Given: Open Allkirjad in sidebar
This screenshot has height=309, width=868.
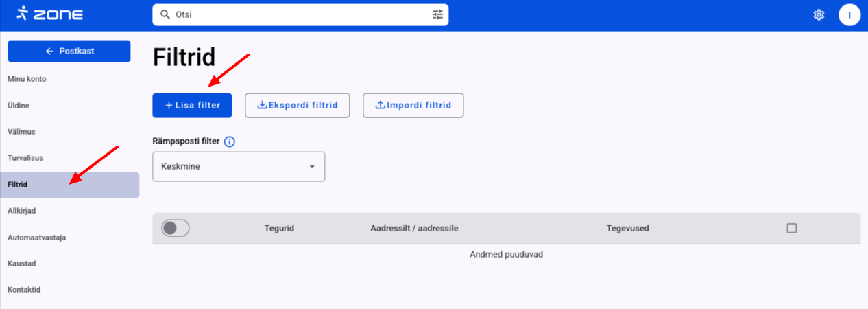Looking at the screenshot, I should tap(21, 211).
